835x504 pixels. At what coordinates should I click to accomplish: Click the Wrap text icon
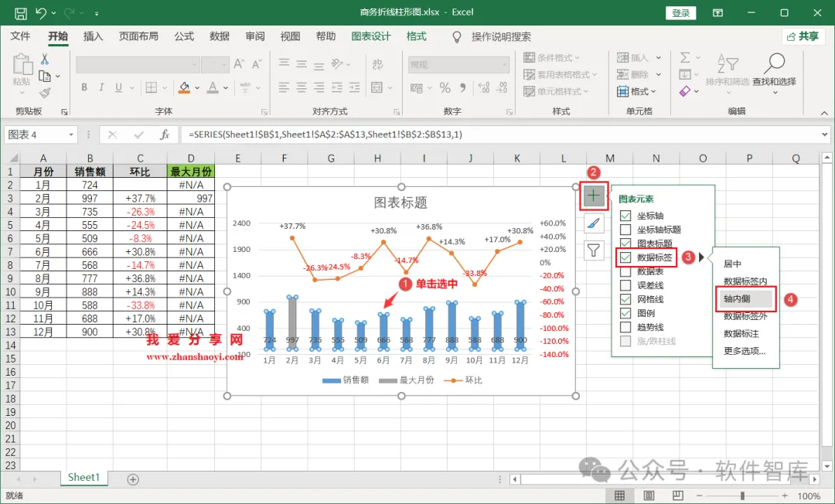pos(377,64)
